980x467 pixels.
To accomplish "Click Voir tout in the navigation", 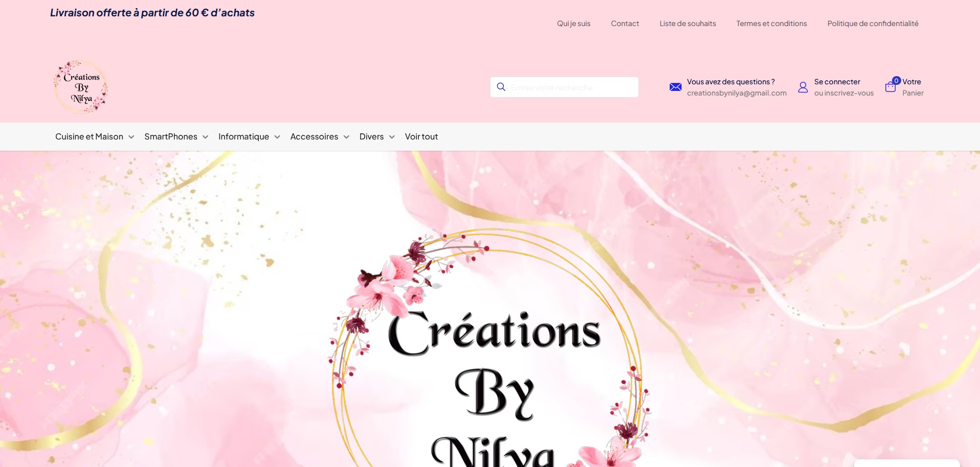I will [x=421, y=136].
